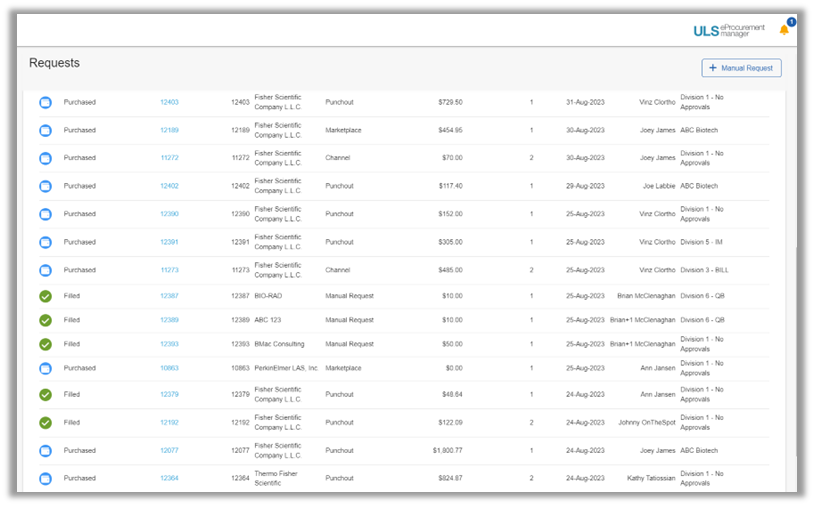Click the 12364 Thermo Fisher request link
The height and width of the screenshot is (506, 814).
pos(169,478)
